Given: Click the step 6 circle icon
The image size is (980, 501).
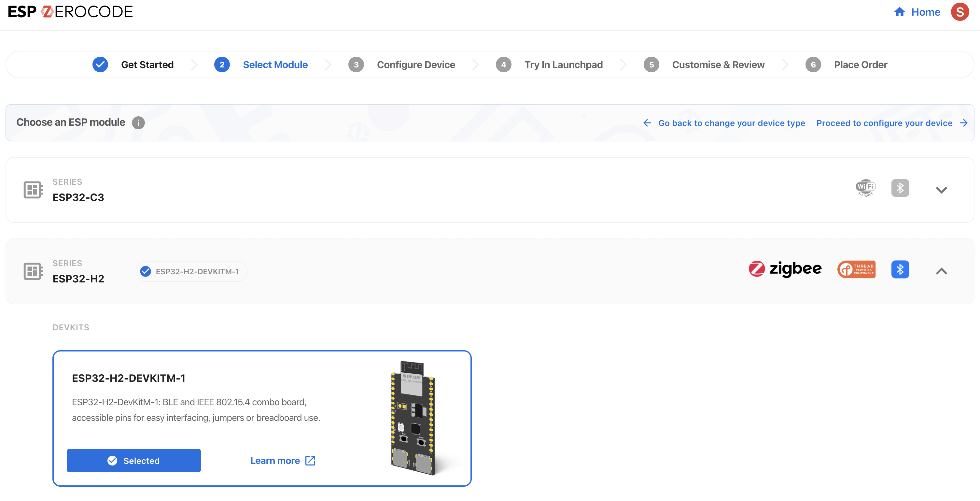Looking at the screenshot, I should (813, 65).
